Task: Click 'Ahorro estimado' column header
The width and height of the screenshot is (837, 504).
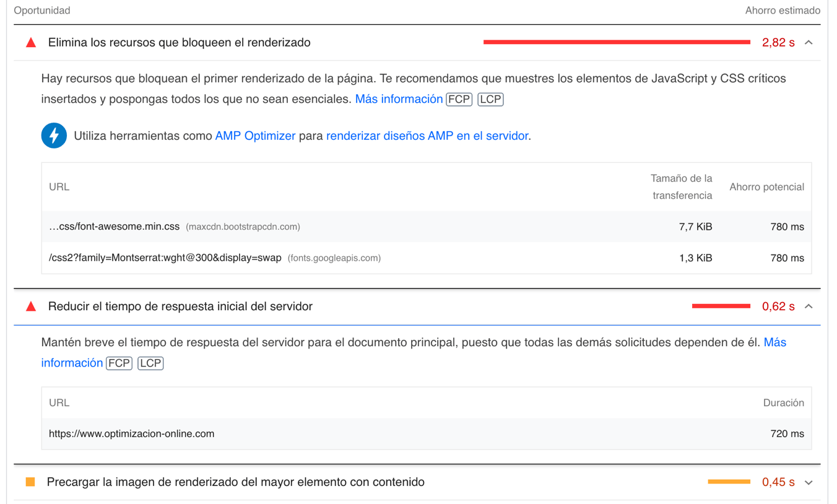Action: pyautogui.click(x=783, y=11)
